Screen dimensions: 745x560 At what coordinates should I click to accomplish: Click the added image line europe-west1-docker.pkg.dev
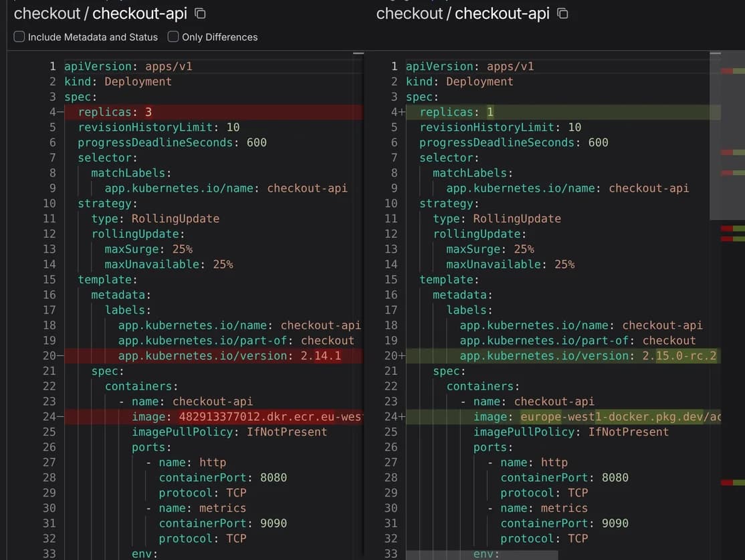coord(563,417)
